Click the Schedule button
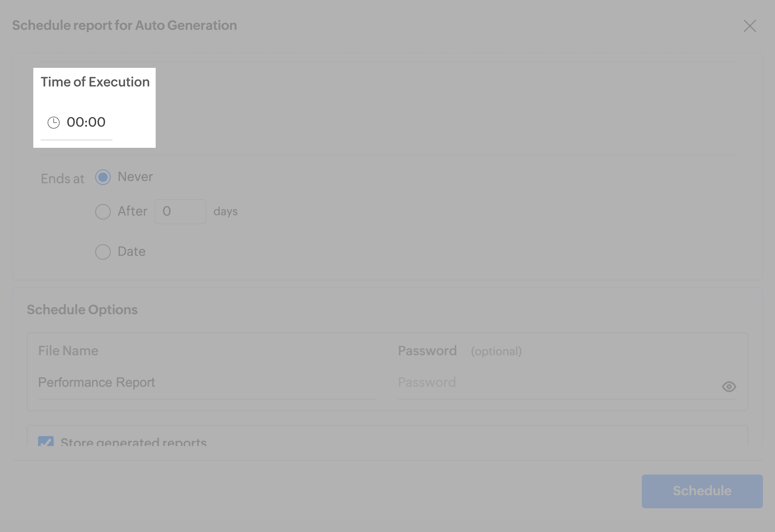This screenshot has width=775, height=532. click(x=702, y=491)
